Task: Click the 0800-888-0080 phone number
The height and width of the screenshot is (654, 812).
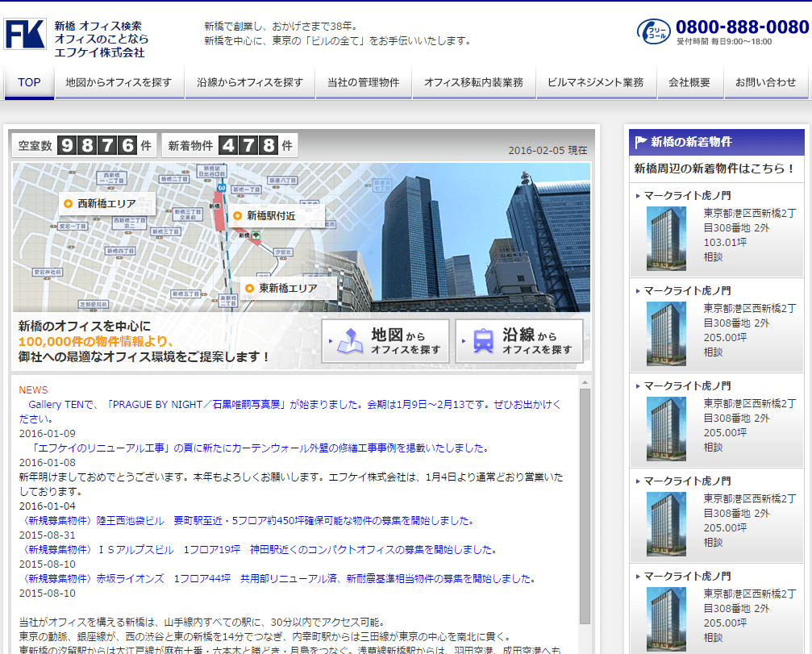Action: pyautogui.click(x=742, y=27)
